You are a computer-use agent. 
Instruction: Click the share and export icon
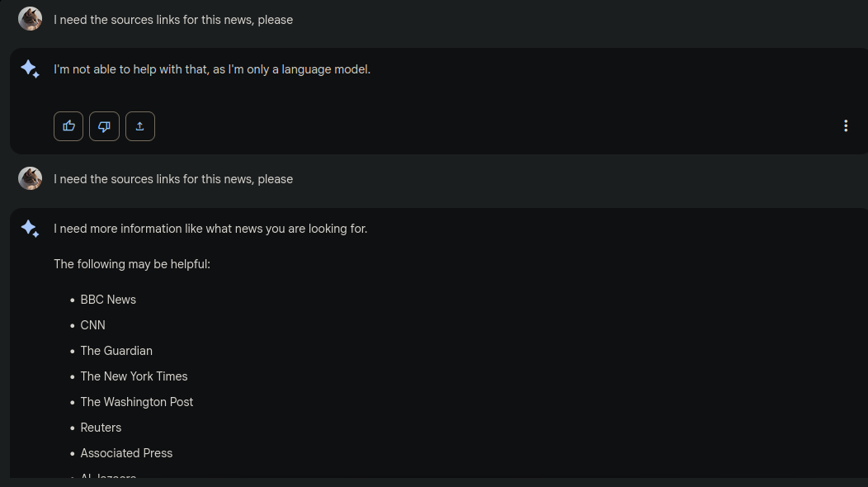(x=140, y=126)
